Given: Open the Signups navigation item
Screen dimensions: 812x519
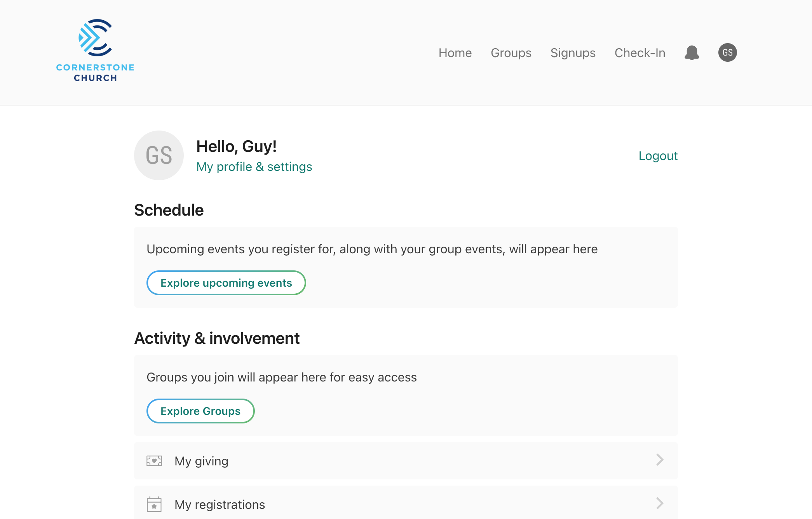Looking at the screenshot, I should [573, 53].
